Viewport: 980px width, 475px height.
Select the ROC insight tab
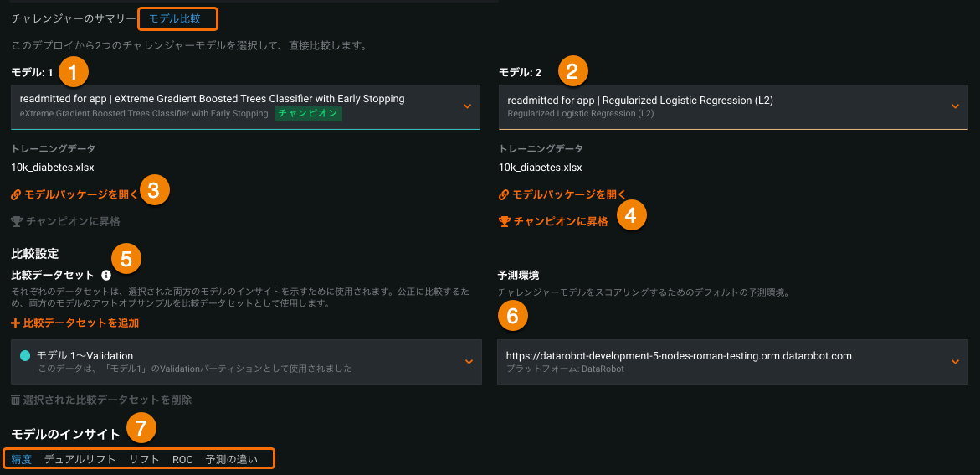182,459
